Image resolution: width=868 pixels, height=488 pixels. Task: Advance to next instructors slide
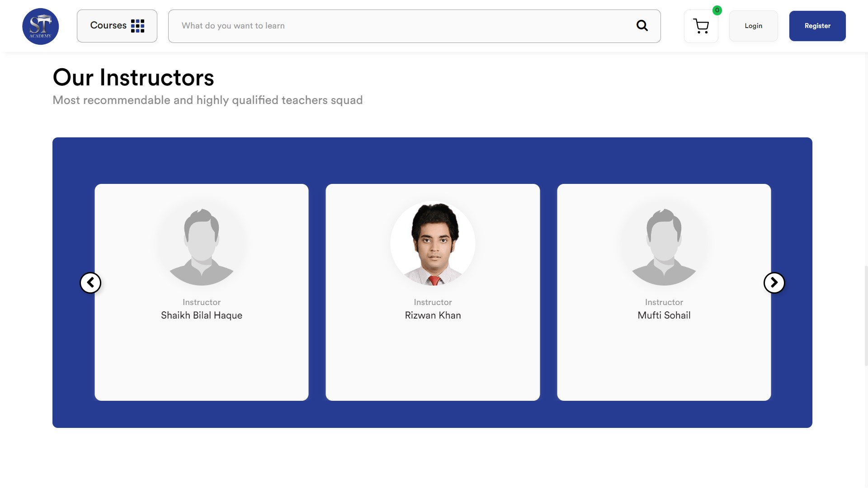tap(774, 283)
